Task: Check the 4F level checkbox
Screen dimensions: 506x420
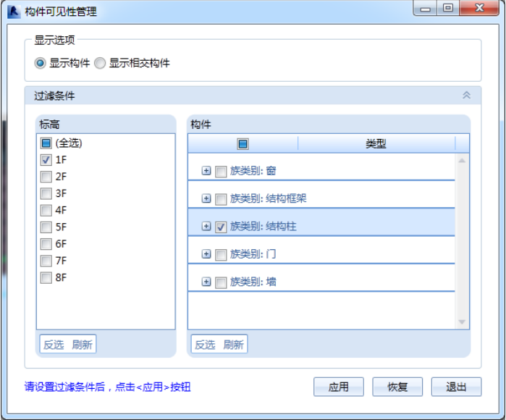Action: (x=46, y=210)
